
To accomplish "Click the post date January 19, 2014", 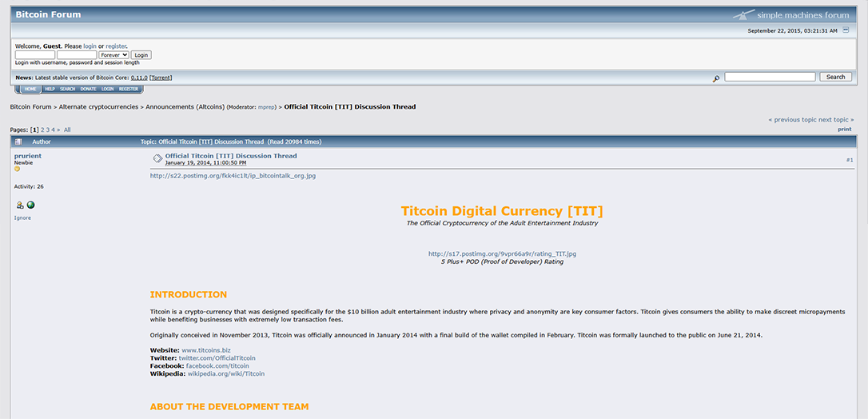I will pos(205,163).
